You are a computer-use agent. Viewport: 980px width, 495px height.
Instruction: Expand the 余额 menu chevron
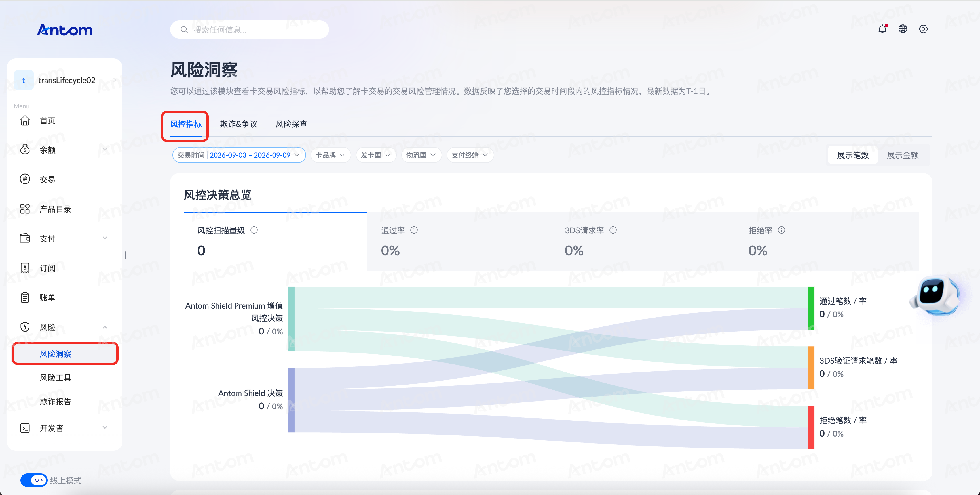105,150
